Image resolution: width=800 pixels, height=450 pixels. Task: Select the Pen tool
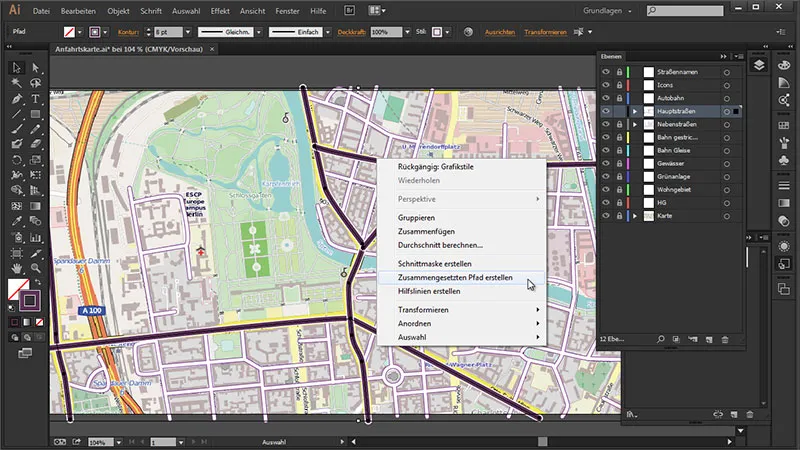[x=16, y=98]
